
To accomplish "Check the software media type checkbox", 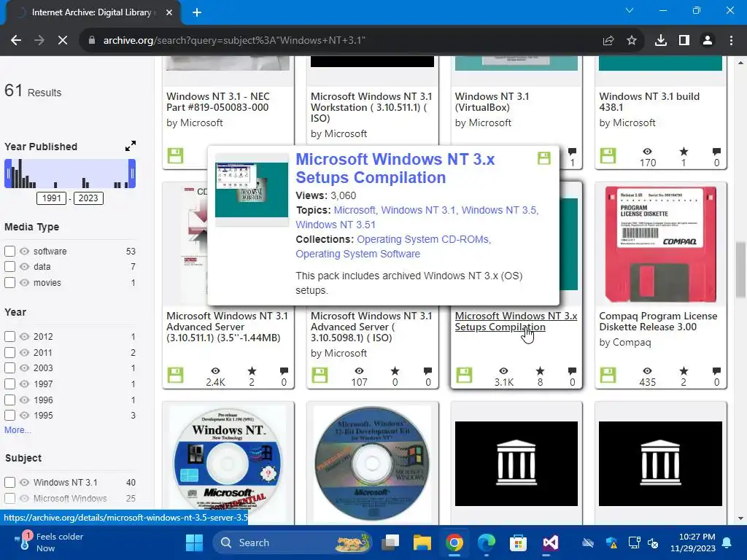I will [x=9, y=251].
